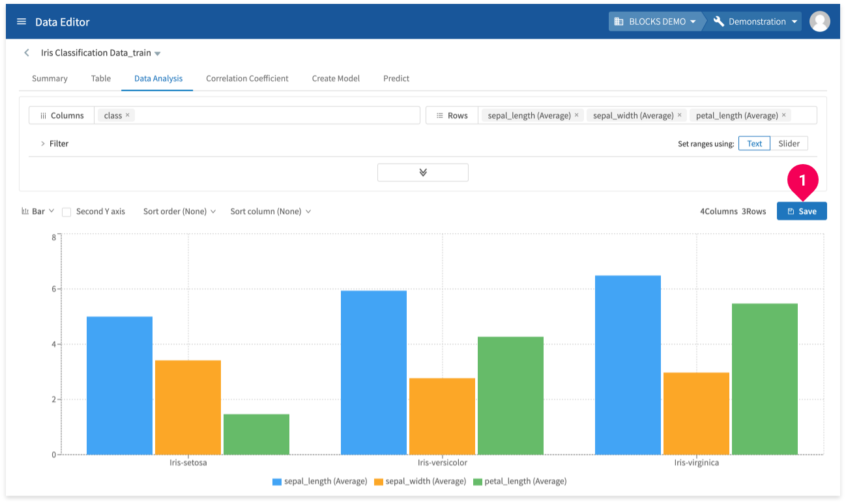Image resolution: width=846 pixels, height=504 pixels.
Task: Select the Data Analysis tab
Action: (x=158, y=78)
